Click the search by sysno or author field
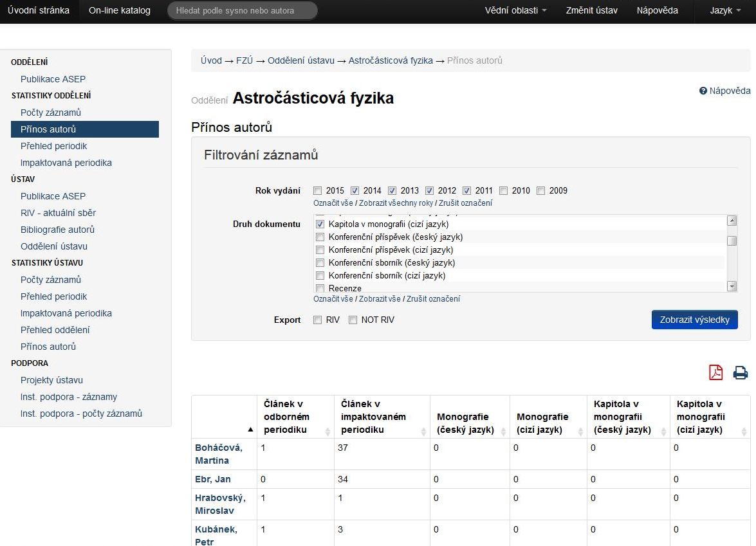 pos(242,10)
